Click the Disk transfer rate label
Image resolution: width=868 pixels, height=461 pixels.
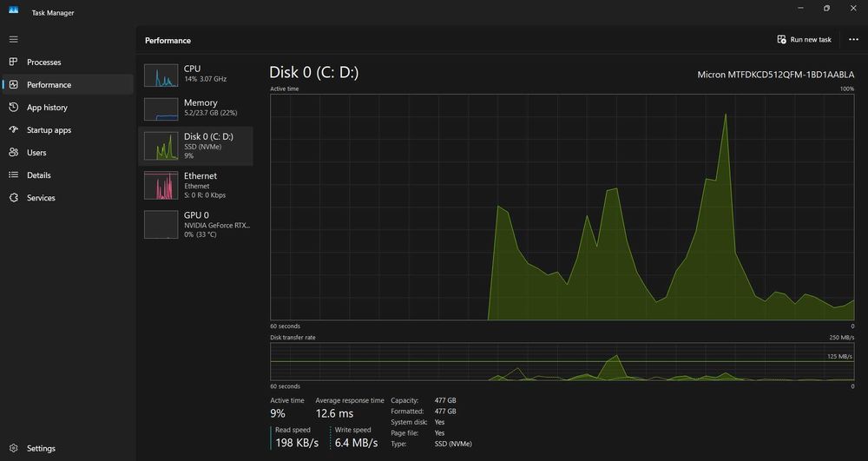pyautogui.click(x=293, y=337)
